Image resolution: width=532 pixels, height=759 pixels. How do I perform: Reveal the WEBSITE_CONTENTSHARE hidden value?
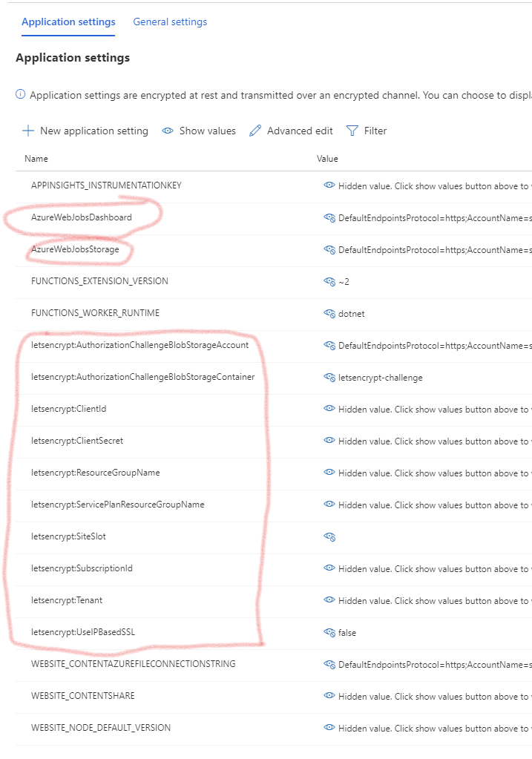pos(329,696)
